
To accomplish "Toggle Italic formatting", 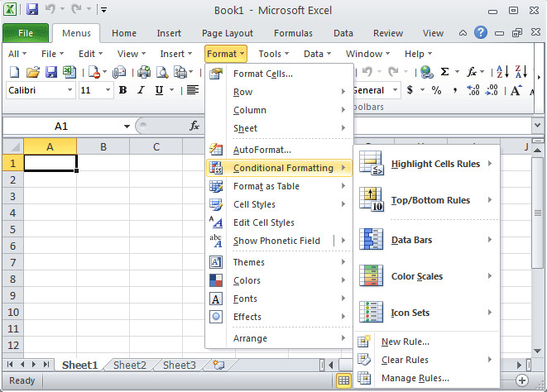I will 141,90.
